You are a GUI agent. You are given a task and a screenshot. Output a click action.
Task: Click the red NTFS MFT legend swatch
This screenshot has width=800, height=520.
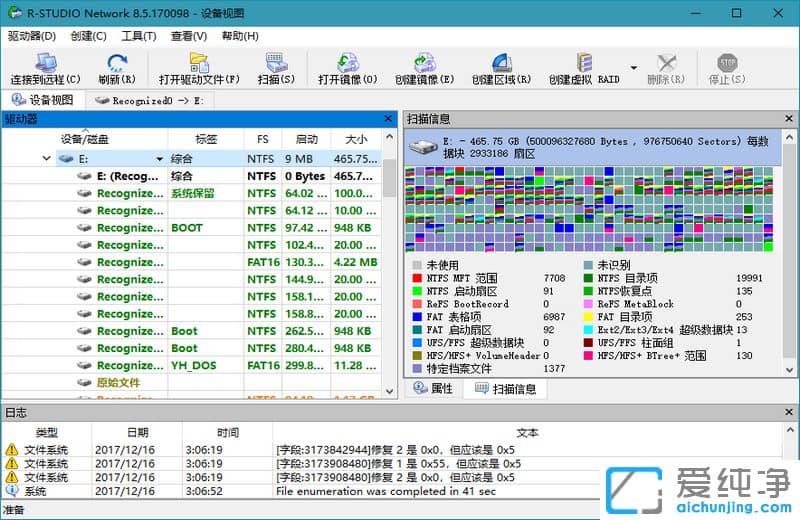pyautogui.click(x=416, y=278)
